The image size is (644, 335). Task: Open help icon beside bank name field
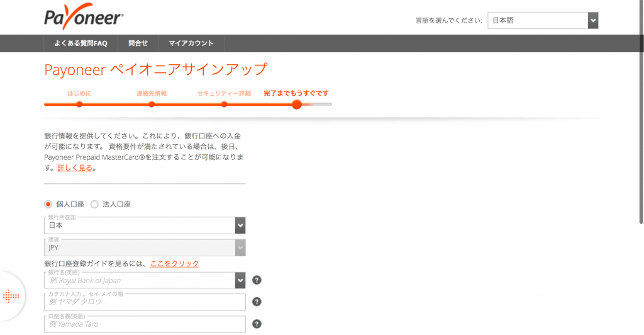point(257,280)
